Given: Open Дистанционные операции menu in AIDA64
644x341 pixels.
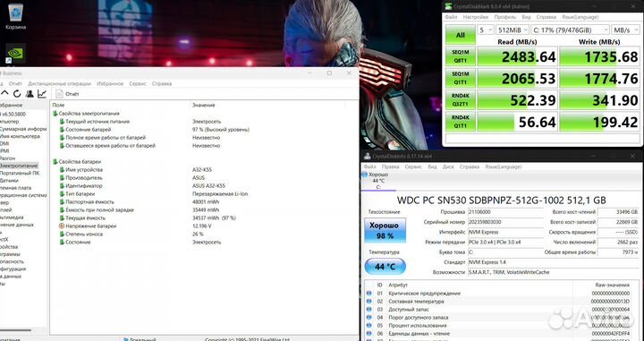Looking at the screenshot, I should pos(60,83).
